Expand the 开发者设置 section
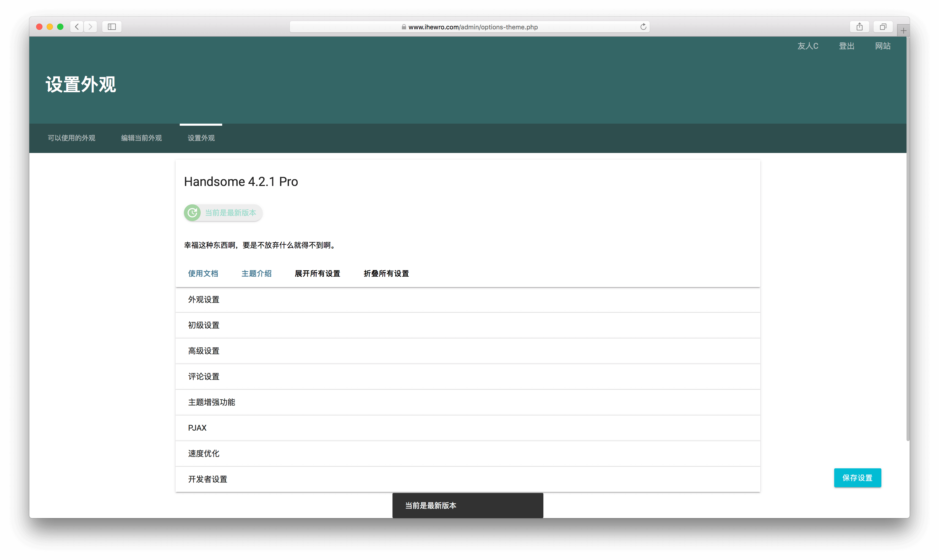This screenshot has width=939, height=560. coord(468,479)
